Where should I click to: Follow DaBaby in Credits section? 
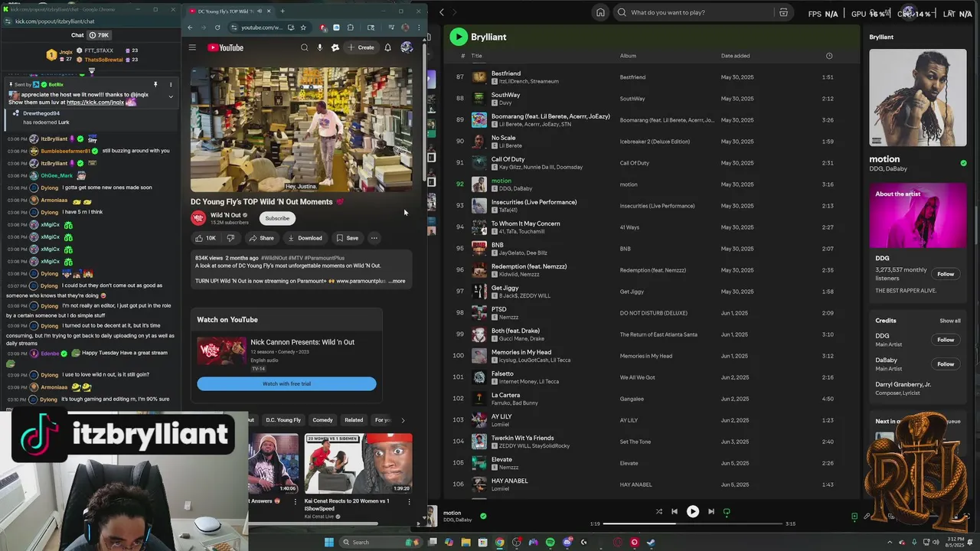(946, 364)
